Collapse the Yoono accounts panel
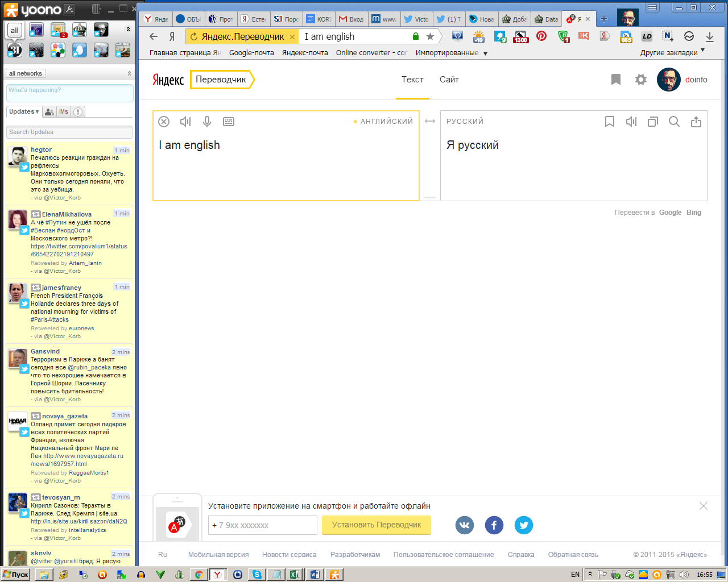 [x=129, y=29]
